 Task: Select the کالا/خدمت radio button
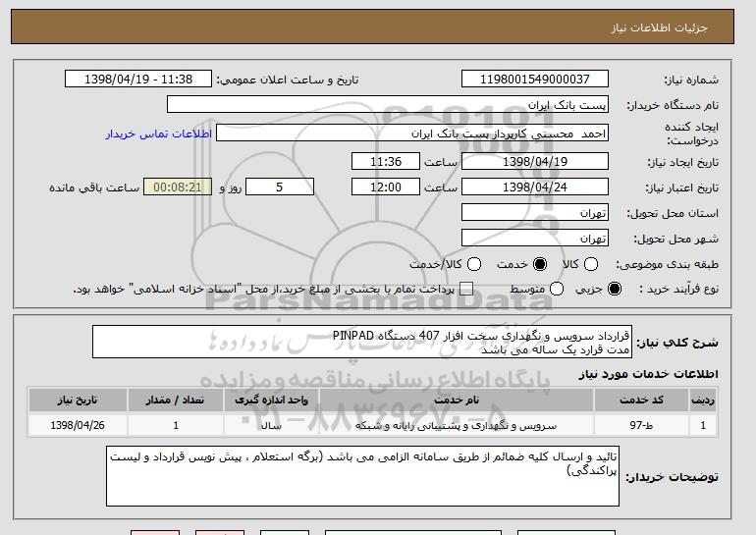pos(474,264)
